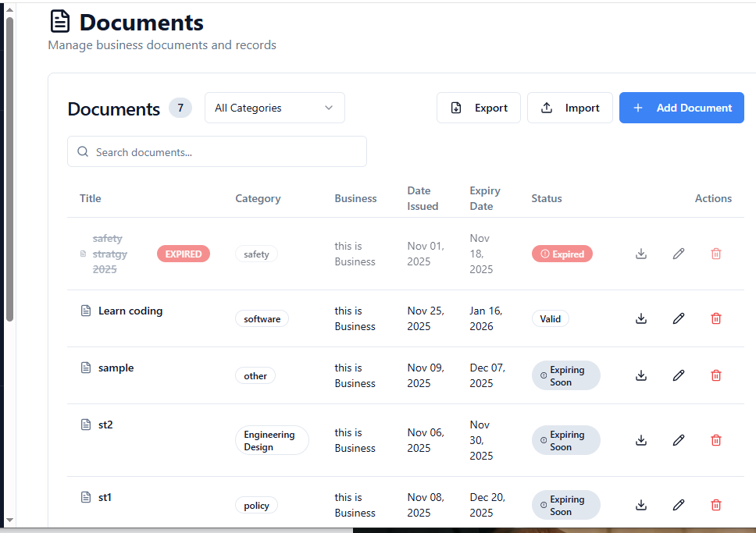Screen dimensions: 756x533
Task: Open the All Categories dropdown
Action: click(274, 108)
